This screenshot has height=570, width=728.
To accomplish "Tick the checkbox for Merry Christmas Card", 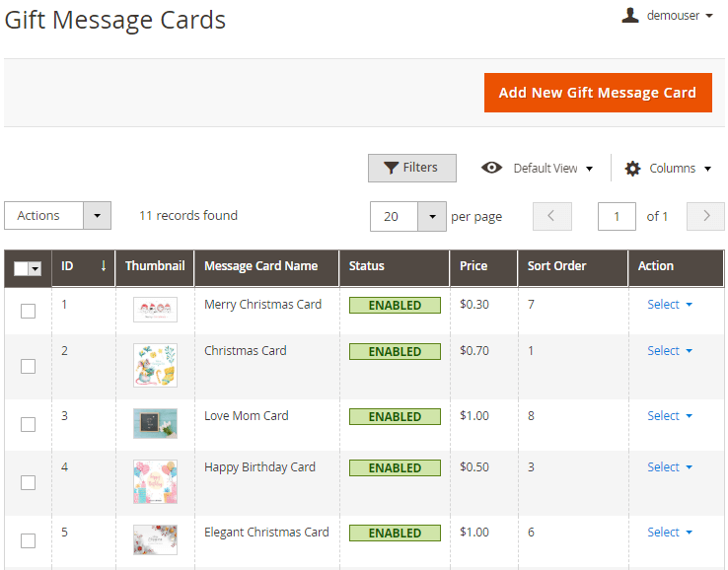I will (28, 311).
